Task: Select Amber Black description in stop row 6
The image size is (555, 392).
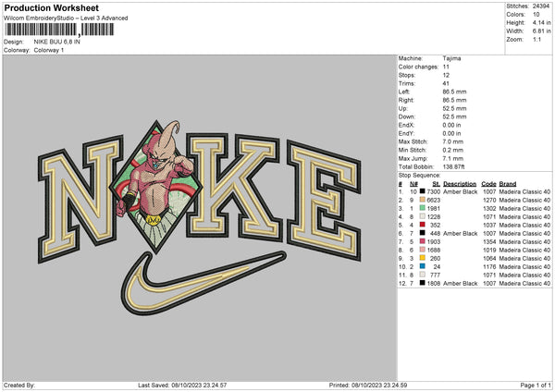Action: point(460,233)
